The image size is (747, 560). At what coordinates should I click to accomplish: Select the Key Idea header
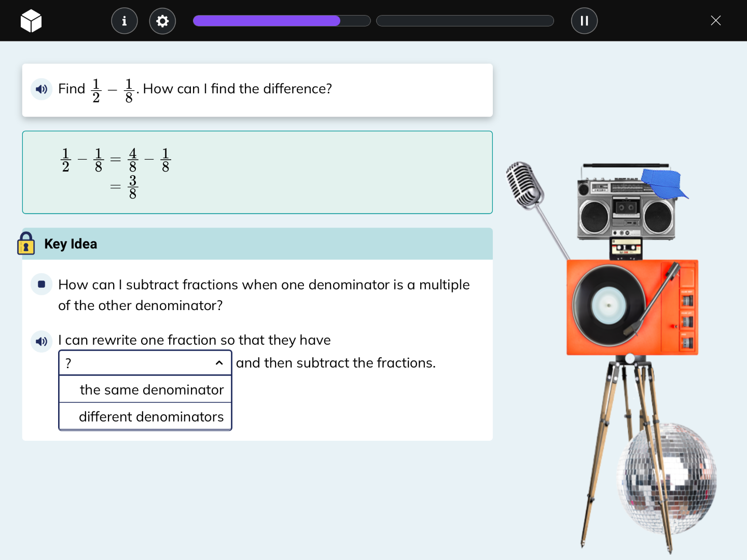pyautogui.click(x=71, y=244)
